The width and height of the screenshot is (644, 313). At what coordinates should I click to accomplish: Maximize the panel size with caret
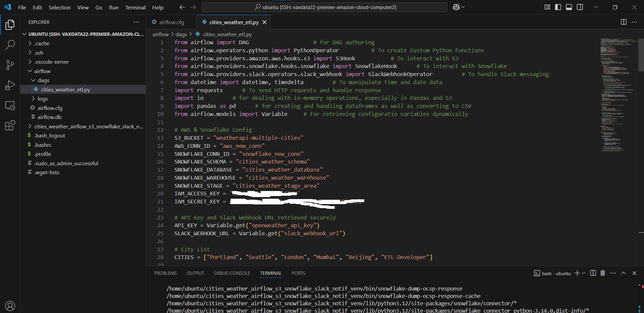pyautogui.click(x=624, y=273)
